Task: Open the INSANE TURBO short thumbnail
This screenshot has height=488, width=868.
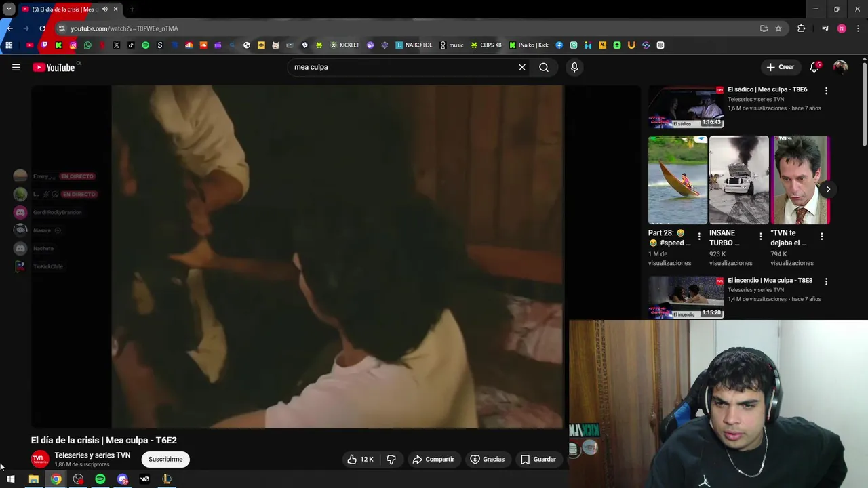Action: point(738,180)
